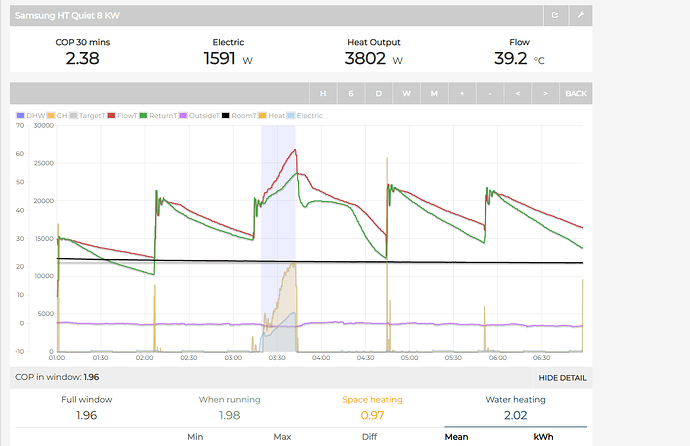Zoom out with the minus button
This screenshot has height=446, width=690.
pyautogui.click(x=490, y=93)
